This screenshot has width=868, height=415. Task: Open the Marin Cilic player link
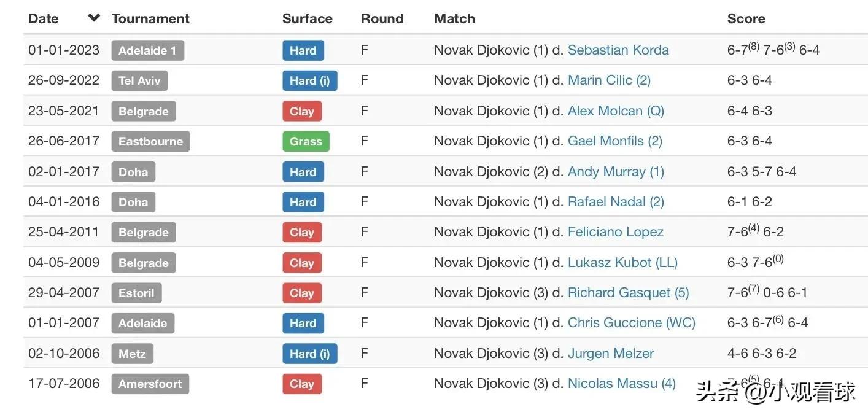pos(609,80)
